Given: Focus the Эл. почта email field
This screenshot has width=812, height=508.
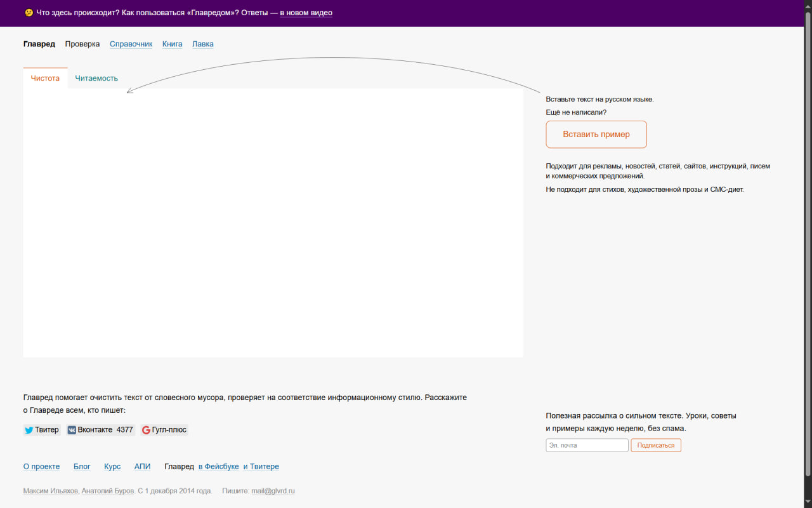Looking at the screenshot, I should click(587, 445).
